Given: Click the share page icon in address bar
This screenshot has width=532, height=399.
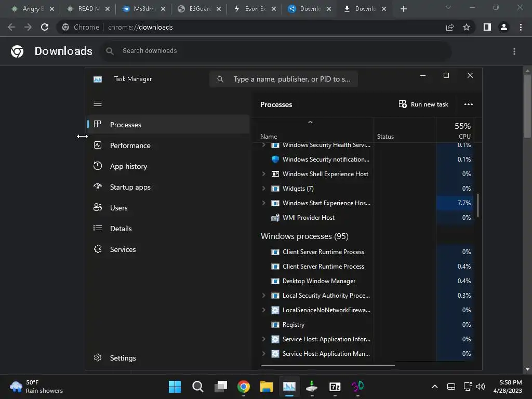Looking at the screenshot, I should pyautogui.click(x=450, y=27).
